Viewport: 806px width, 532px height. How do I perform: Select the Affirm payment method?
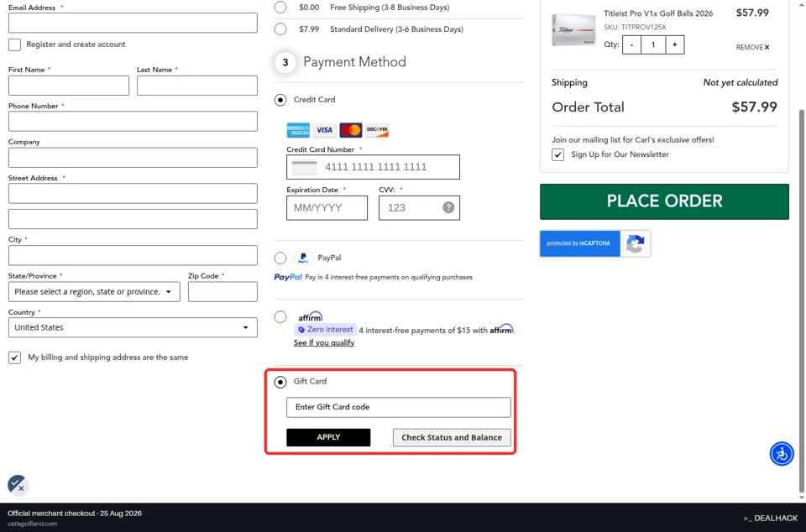[x=280, y=317]
